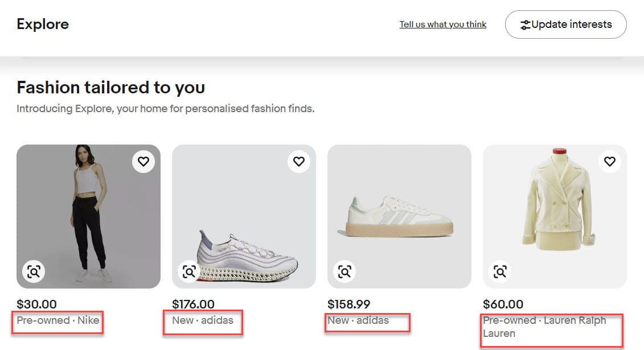Favorite the Nike pre-owned outfit listing

(143, 162)
